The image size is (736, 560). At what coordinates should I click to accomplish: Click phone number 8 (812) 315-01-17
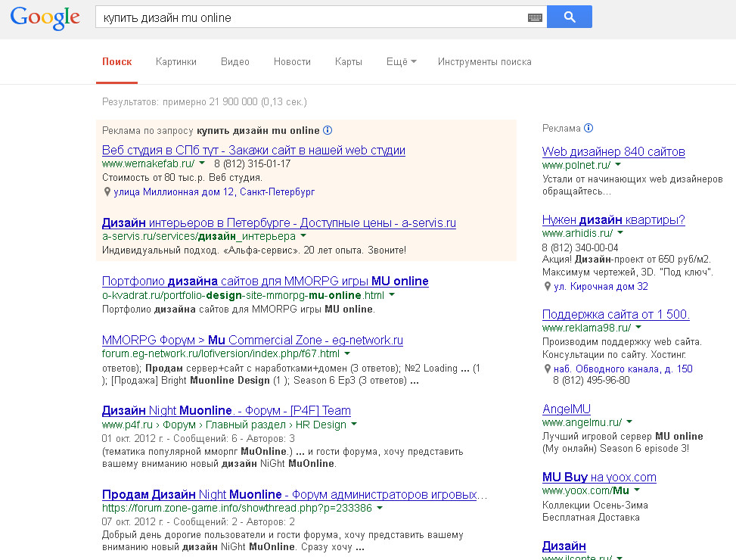pos(253,163)
